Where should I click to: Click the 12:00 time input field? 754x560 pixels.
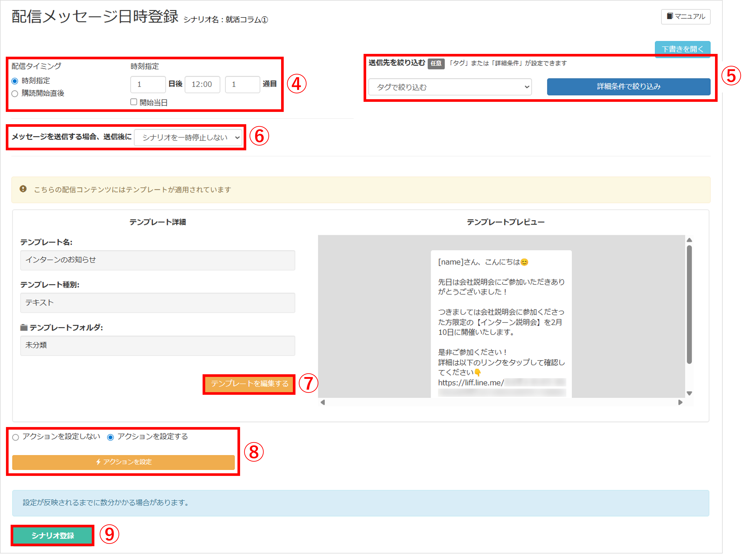(x=202, y=84)
